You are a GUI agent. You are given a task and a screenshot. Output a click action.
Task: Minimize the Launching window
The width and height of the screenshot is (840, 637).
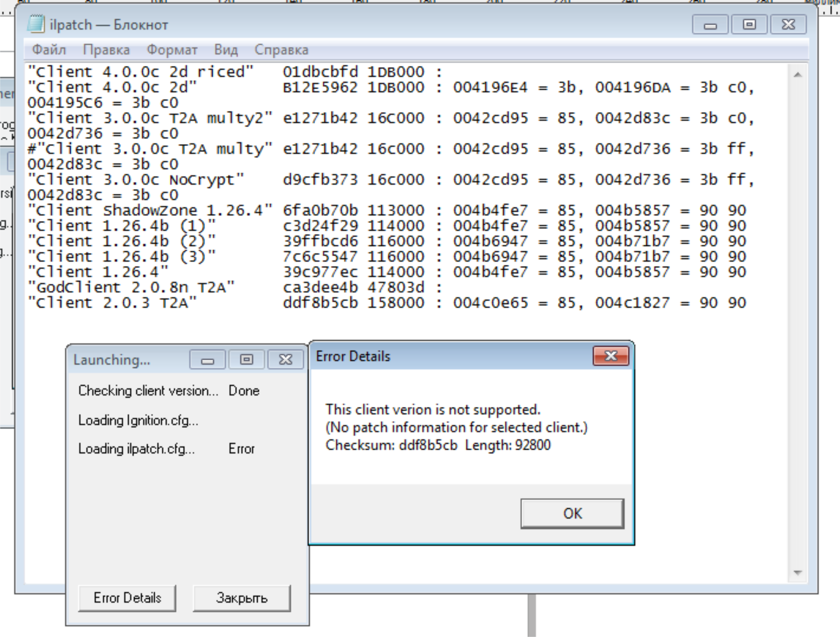point(207,359)
